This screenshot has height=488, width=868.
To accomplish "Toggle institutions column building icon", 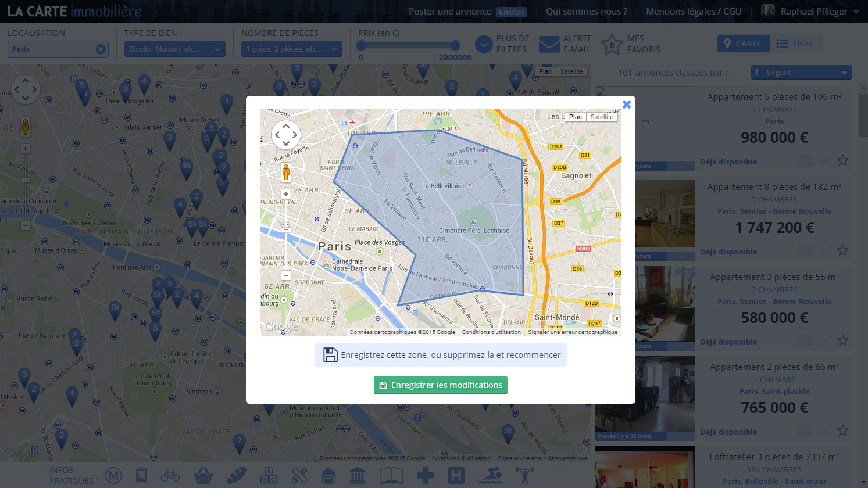I will tap(358, 476).
